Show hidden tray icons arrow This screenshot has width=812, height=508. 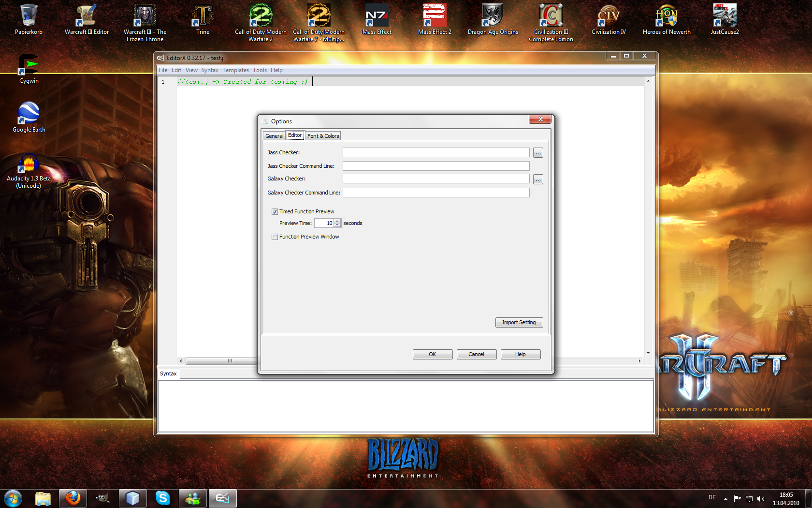point(725,499)
